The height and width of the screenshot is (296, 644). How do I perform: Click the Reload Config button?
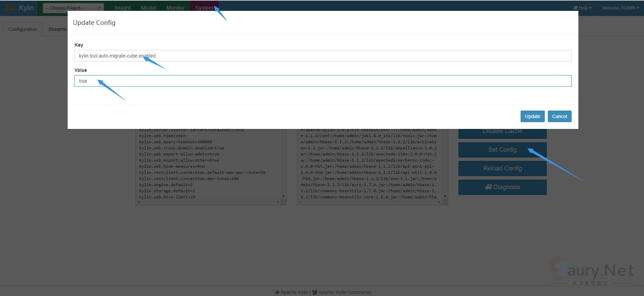[502, 168]
